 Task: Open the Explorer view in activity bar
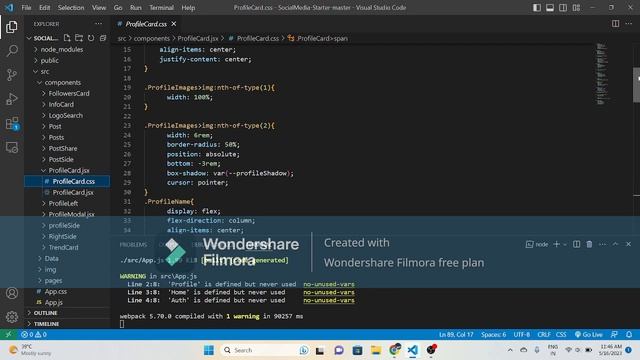point(12,27)
